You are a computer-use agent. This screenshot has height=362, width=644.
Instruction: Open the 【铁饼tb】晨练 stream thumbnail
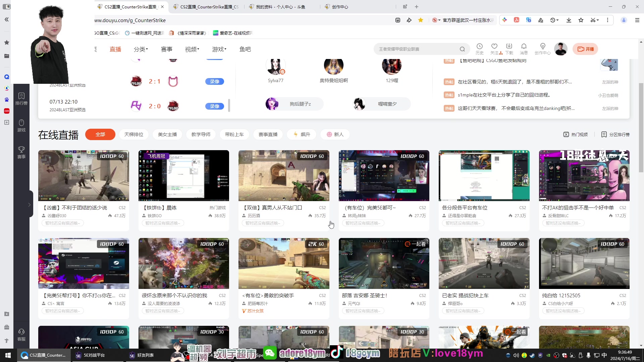[x=184, y=176]
